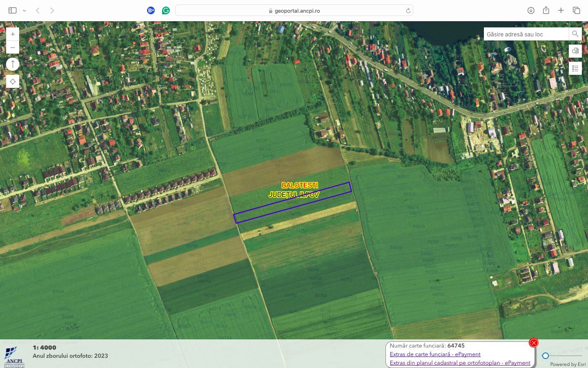Open the sidebar chevron dropdown
588x368 pixels.
click(24, 10)
